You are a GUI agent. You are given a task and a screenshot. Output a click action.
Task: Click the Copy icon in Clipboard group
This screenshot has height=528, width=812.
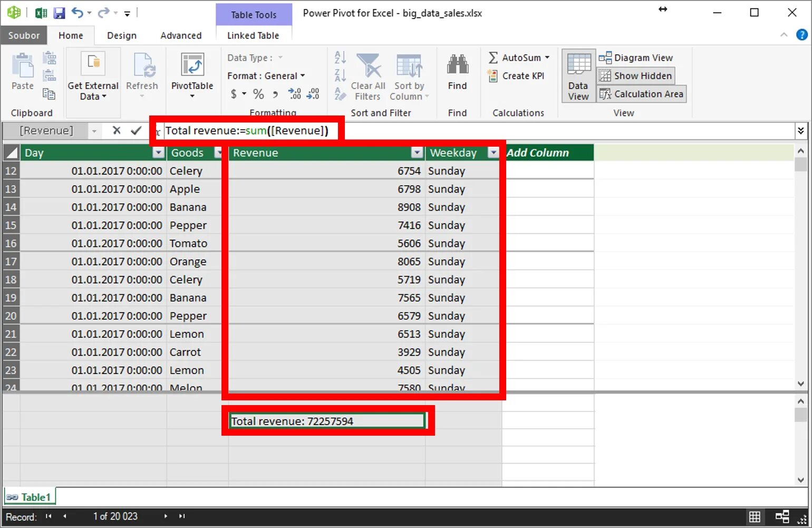pos(49,94)
